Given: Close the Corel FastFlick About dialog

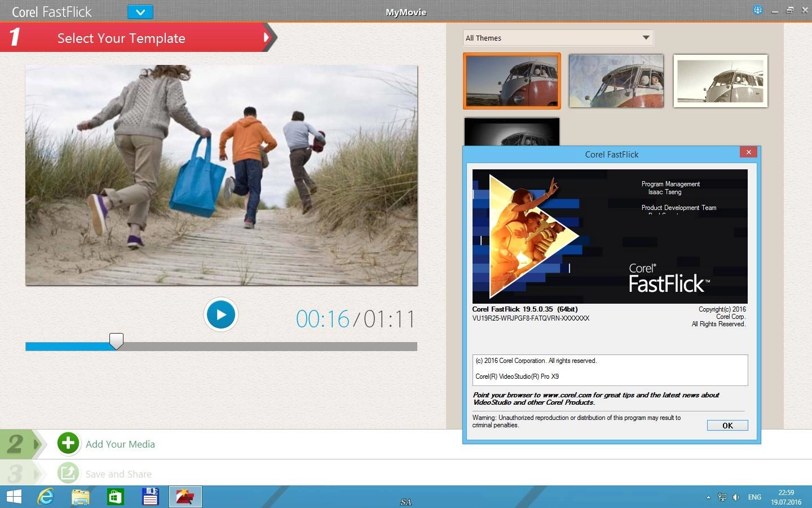Looking at the screenshot, I should [x=748, y=152].
